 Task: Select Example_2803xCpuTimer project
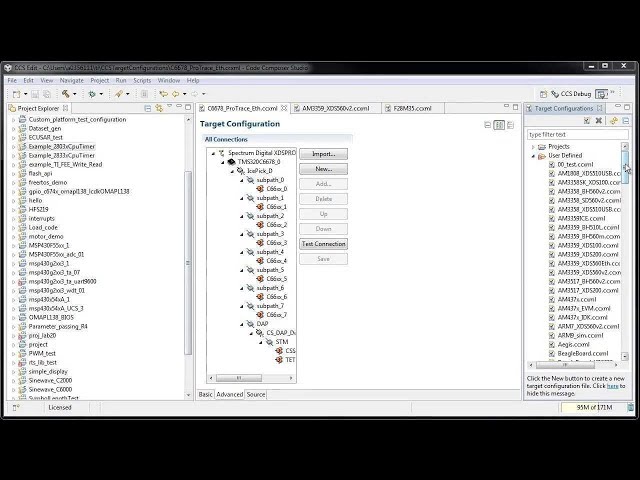62,147
